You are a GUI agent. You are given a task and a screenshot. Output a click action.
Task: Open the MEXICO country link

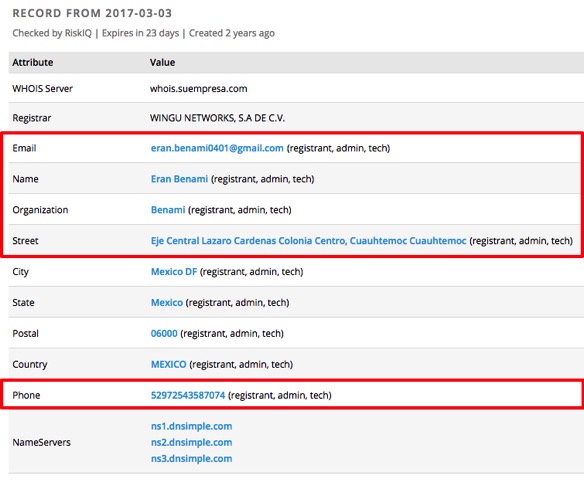[168, 365]
